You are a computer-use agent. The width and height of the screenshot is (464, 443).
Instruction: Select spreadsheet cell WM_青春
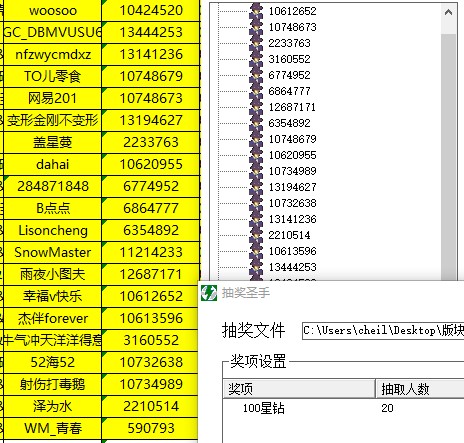(52, 428)
